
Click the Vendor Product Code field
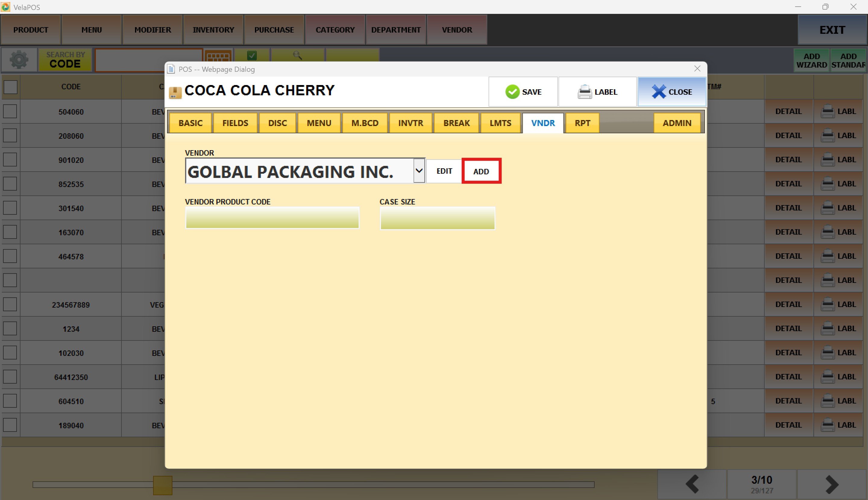click(272, 218)
